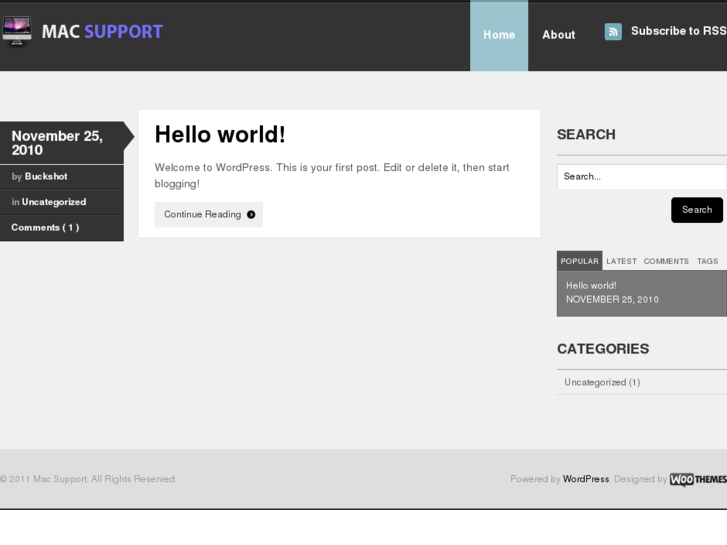727x545 pixels.
Task: Switch to the Latest tab
Action: (x=621, y=261)
